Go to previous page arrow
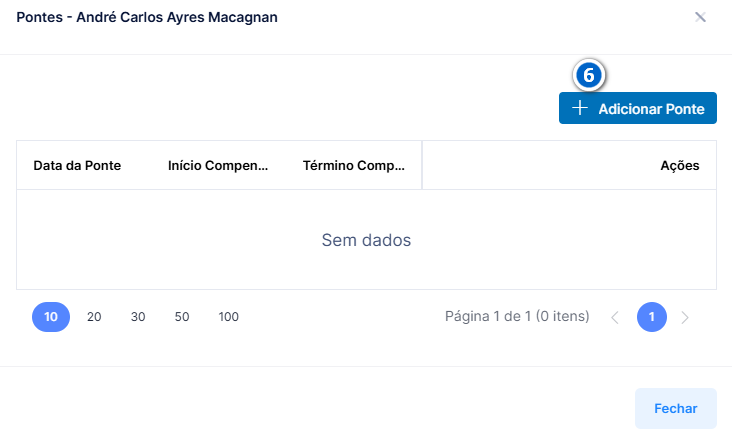The image size is (732, 441). (x=615, y=317)
